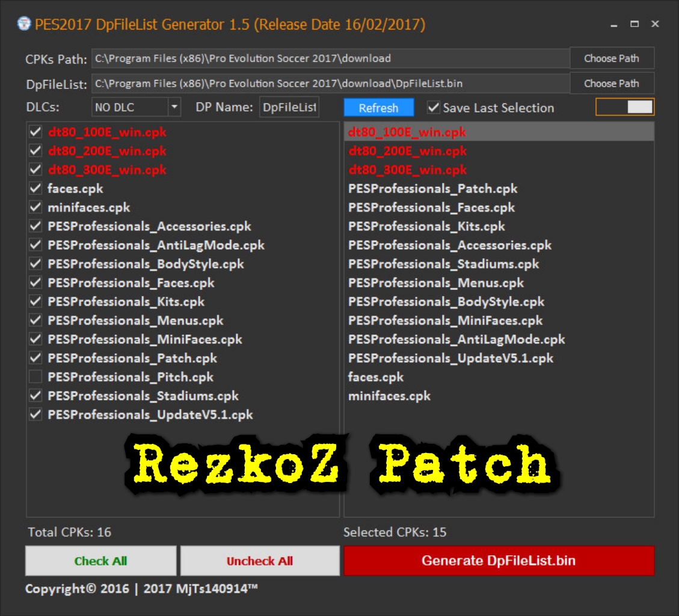Image resolution: width=679 pixels, height=616 pixels.
Task: Select PESProfessionals_Patch.cpk in right list
Action: pyautogui.click(x=499, y=188)
